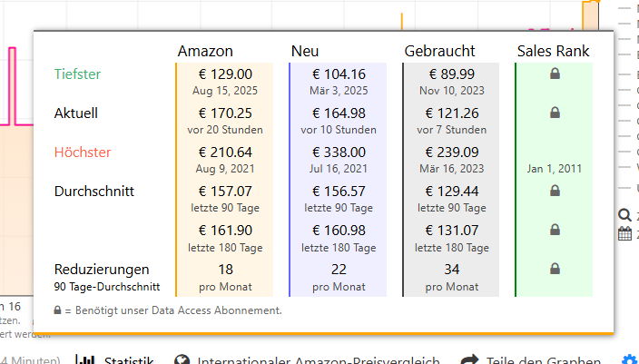Click the Neu column header

coord(305,51)
